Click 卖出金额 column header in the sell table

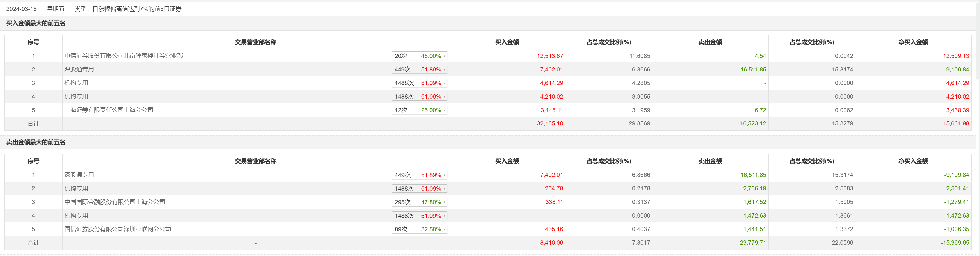pyautogui.click(x=710, y=161)
